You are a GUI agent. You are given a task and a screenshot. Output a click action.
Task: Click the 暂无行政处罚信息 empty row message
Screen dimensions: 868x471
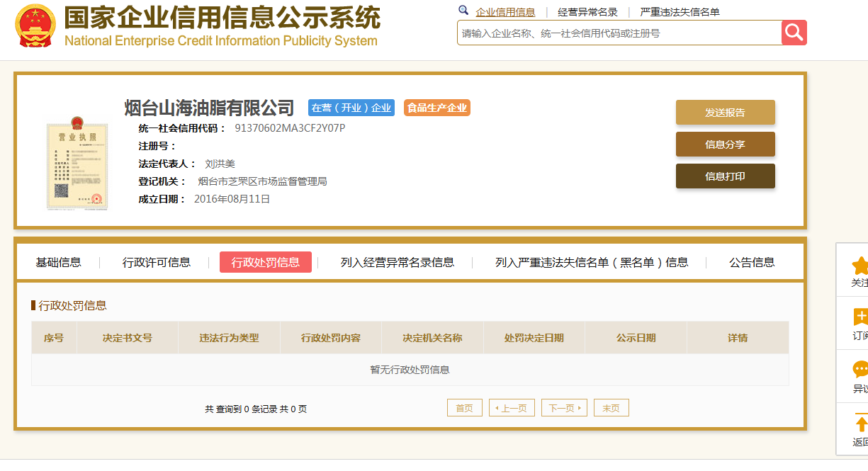pyautogui.click(x=410, y=370)
